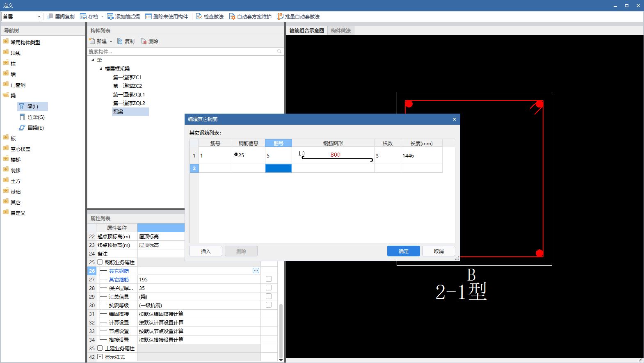The height and width of the screenshot is (363, 644).
Task: Open the 首层 floor dropdown
Action: (x=39, y=16)
